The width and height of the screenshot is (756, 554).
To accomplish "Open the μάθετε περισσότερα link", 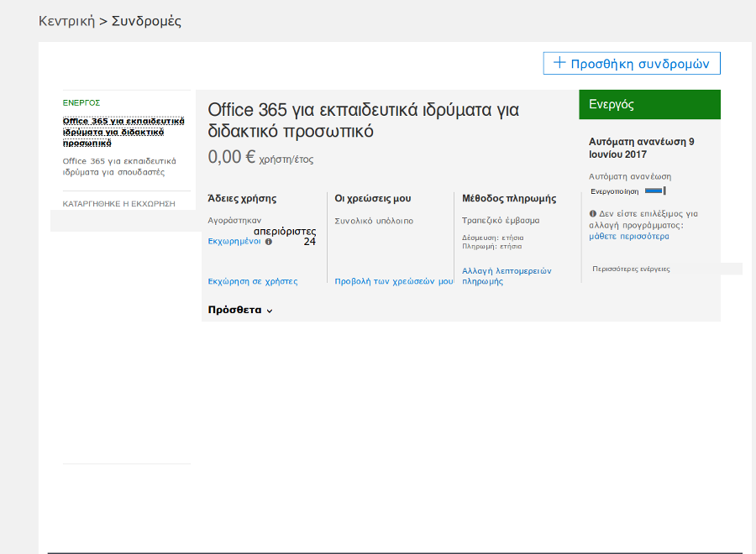I will point(629,237).
